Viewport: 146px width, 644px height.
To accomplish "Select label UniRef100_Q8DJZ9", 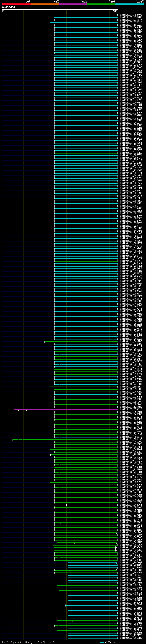I will (x=131, y=35).
